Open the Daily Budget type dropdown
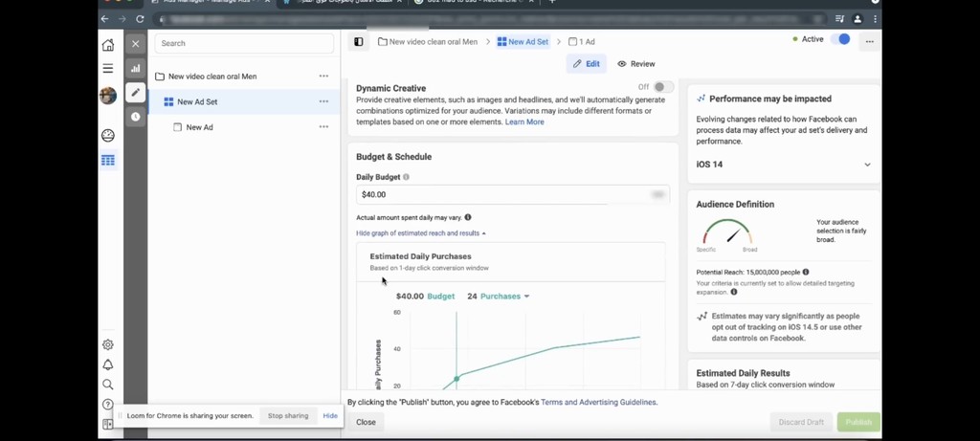Image resolution: width=980 pixels, height=441 pixels. pos(657,195)
